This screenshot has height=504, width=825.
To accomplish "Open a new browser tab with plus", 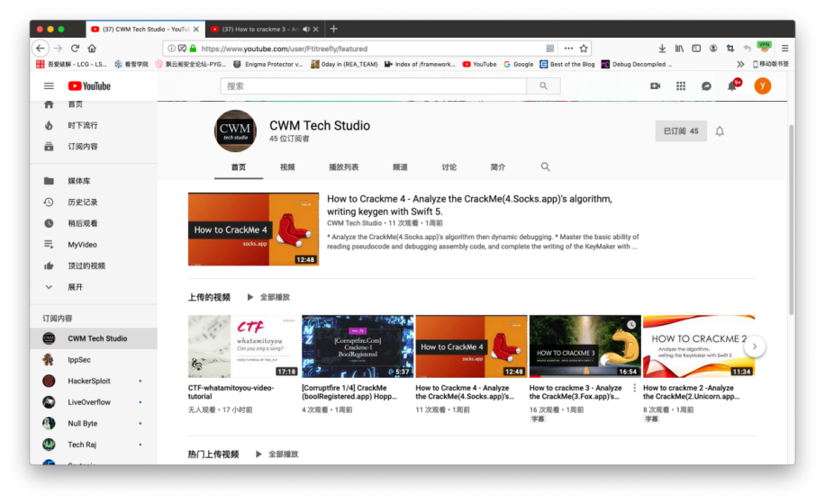I will (x=333, y=29).
